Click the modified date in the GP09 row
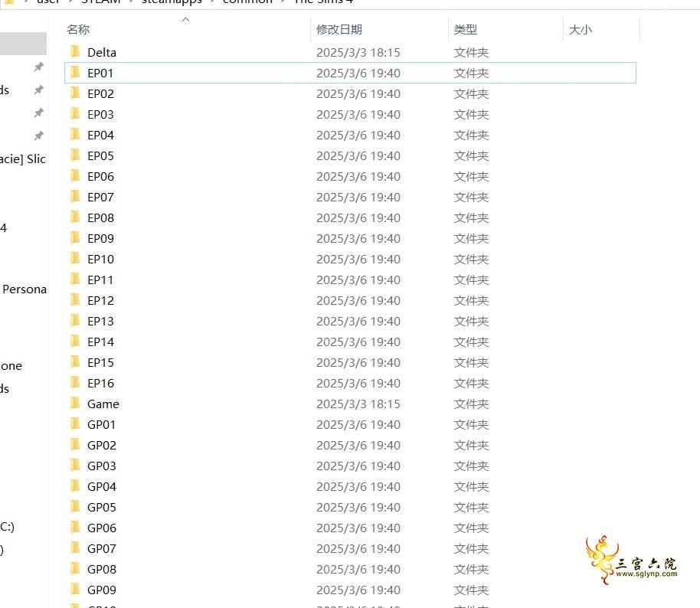700x608 pixels. pyautogui.click(x=358, y=590)
